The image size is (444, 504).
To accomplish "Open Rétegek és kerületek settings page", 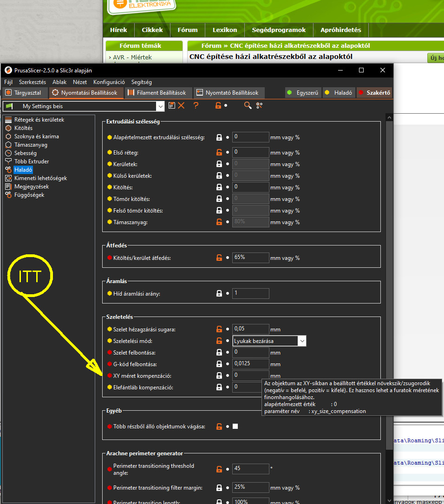I will [39, 120].
